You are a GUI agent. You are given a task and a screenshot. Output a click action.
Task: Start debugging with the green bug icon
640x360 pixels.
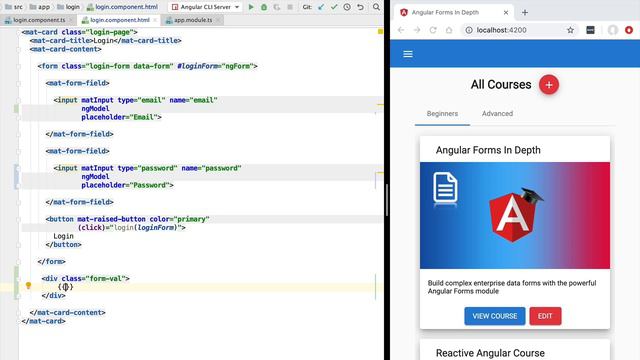(264, 7)
